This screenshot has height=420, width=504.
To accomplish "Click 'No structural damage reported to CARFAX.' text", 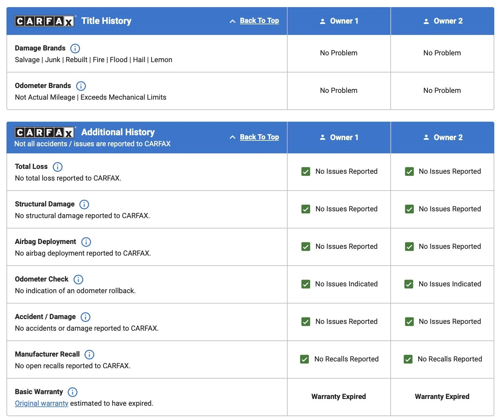I will pos(83,216).
